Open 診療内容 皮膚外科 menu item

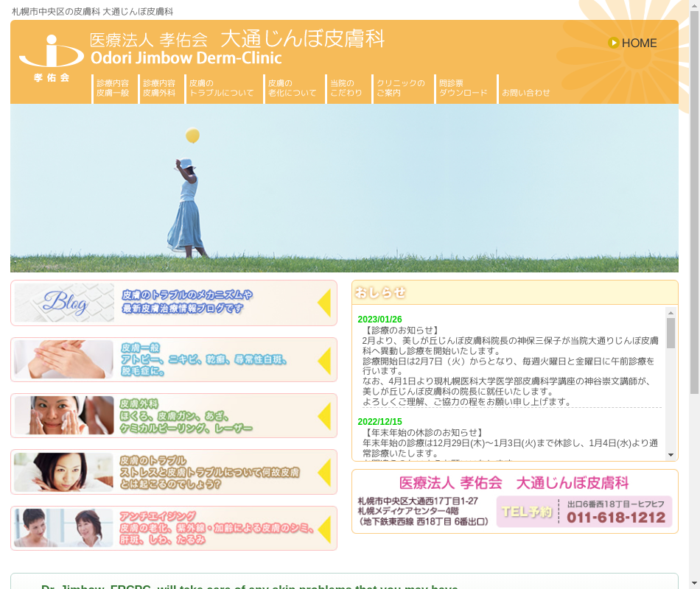coord(159,88)
